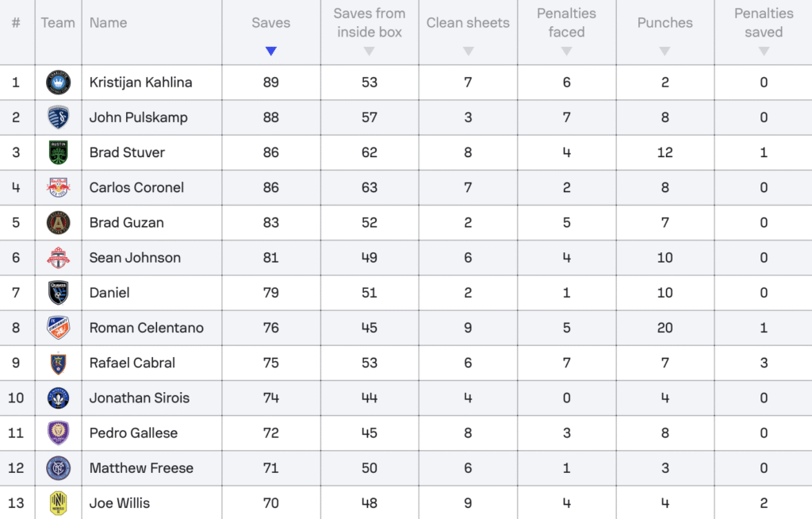The width and height of the screenshot is (812, 519).
Task: Sort by Punches column arrow
Action: tap(665, 51)
